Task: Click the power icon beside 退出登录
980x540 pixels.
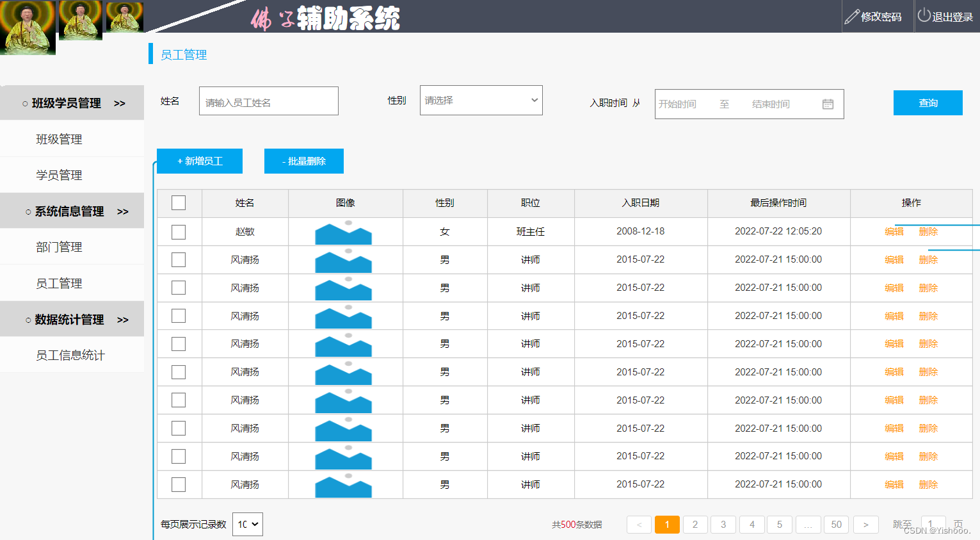Action: pos(924,15)
